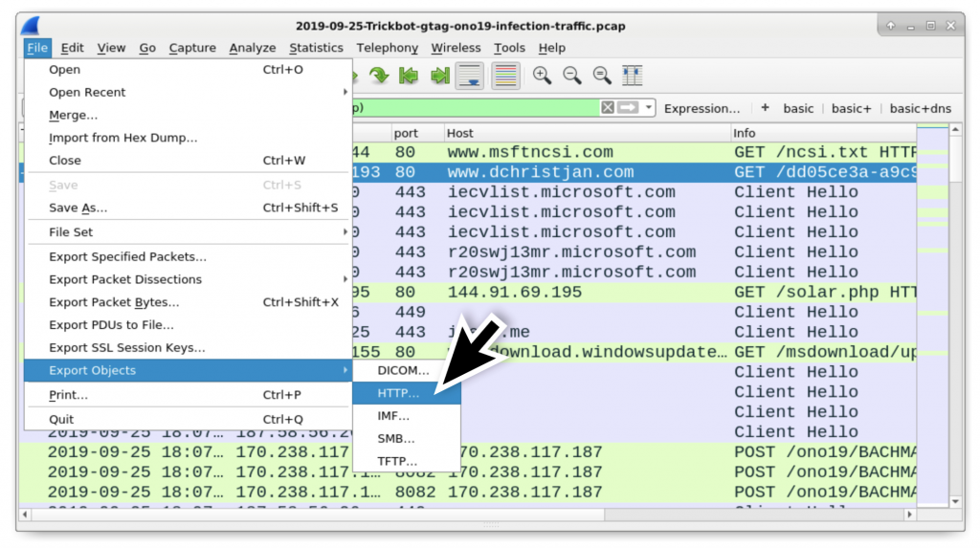Click the zoom in magnifier icon
This screenshot has height=548, width=980.
(542, 76)
